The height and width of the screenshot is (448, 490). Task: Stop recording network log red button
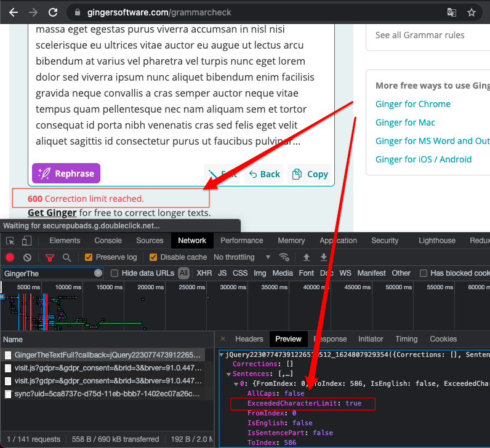(10, 257)
